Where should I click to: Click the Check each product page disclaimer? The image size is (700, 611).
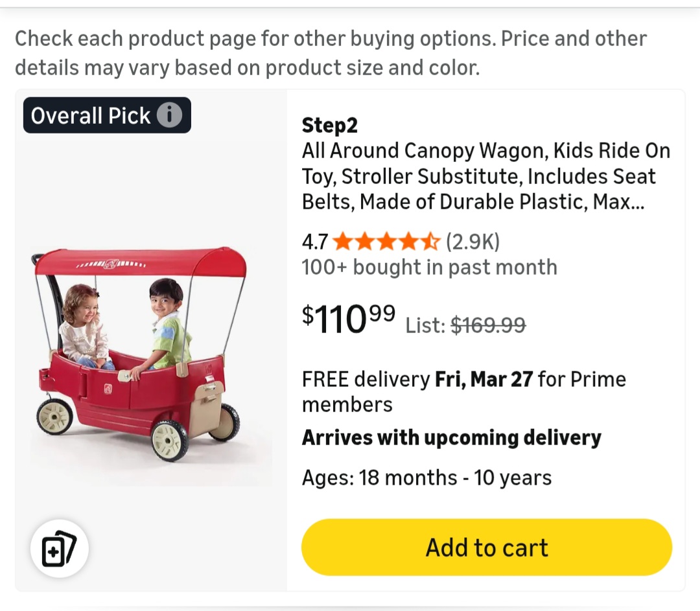pyautogui.click(x=331, y=52)
